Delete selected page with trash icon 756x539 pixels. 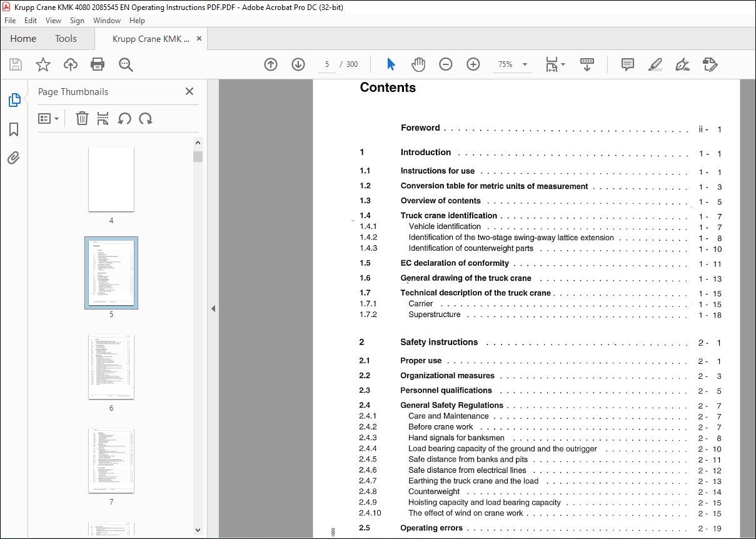click(82, 118)
